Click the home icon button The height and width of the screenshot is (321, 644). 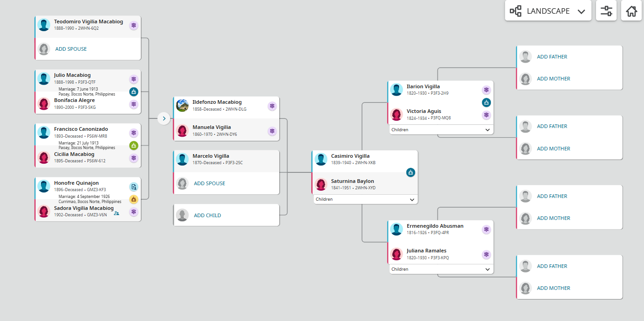click(631, 11)
